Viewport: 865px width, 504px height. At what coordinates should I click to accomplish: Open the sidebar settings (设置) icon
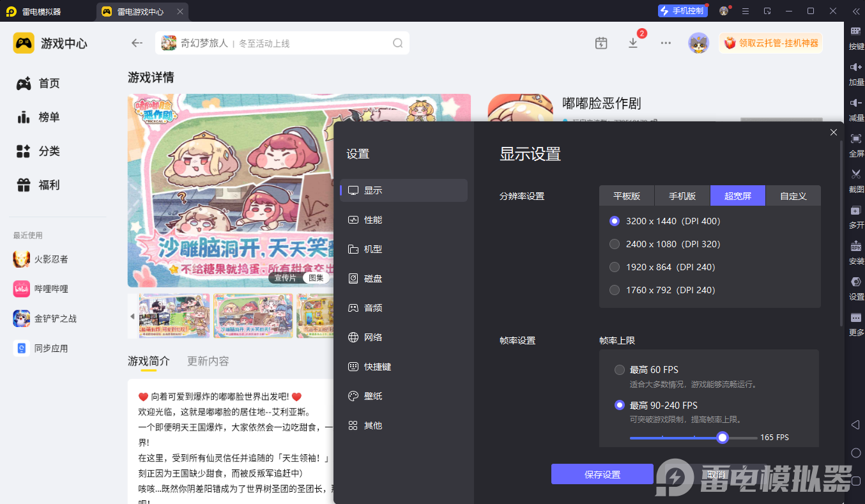pyautogui.click(x=856, y=282)
